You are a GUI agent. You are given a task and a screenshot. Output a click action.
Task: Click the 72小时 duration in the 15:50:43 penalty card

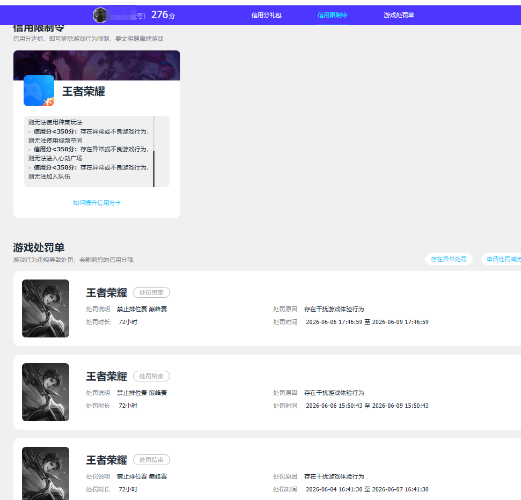(x=128, y=406)
